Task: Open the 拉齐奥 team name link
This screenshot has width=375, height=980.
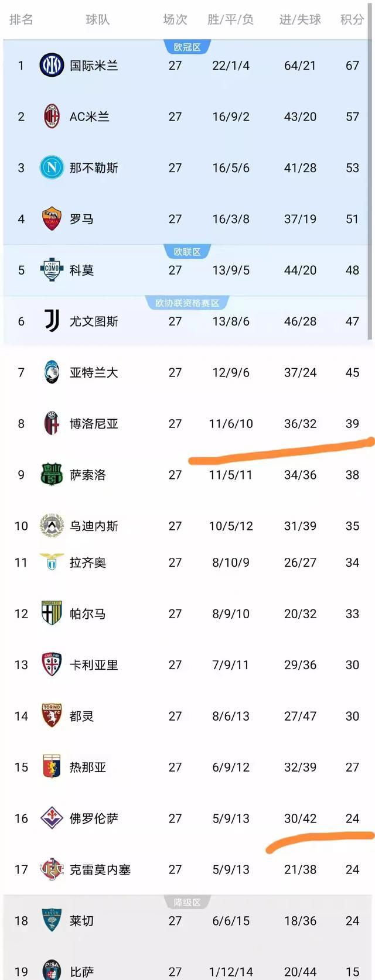Action: (88, 563)
